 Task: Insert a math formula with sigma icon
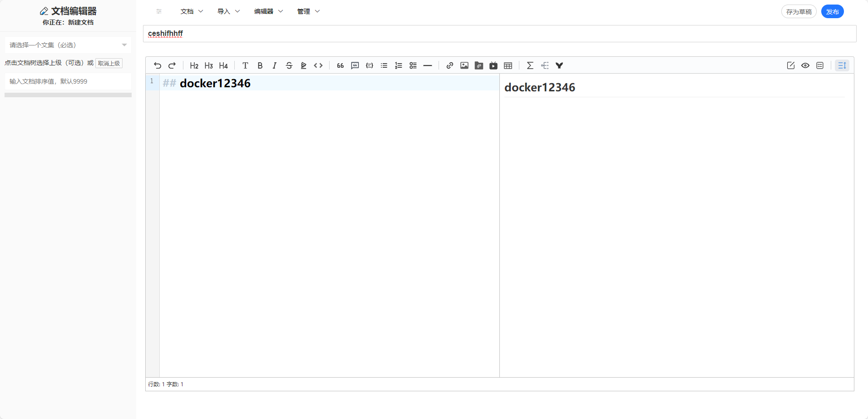click(x=530, y=65)
